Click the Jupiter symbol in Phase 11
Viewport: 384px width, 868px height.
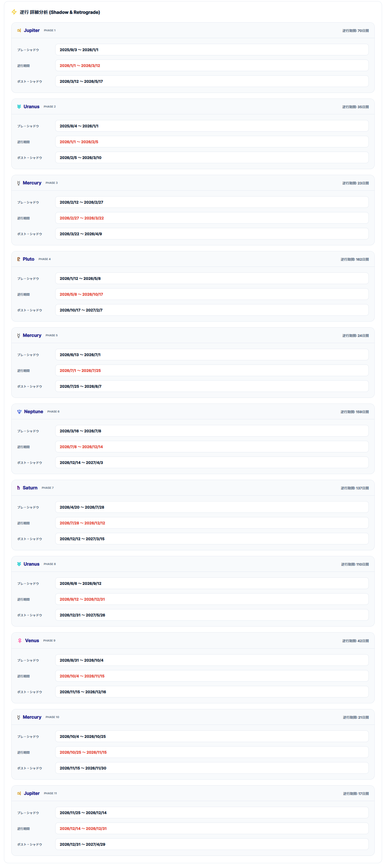(x=19, y=793)
